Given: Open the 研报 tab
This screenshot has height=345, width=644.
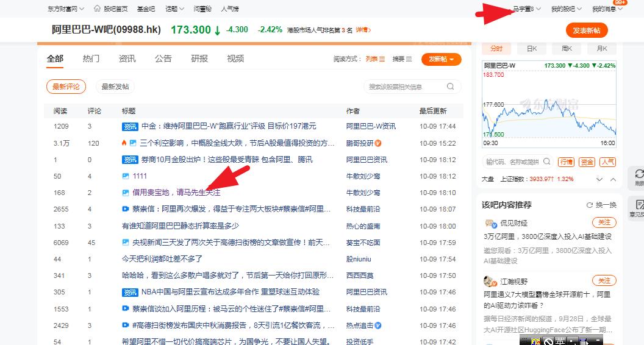Looking at the screenshot, I should (x=199, y=59).
